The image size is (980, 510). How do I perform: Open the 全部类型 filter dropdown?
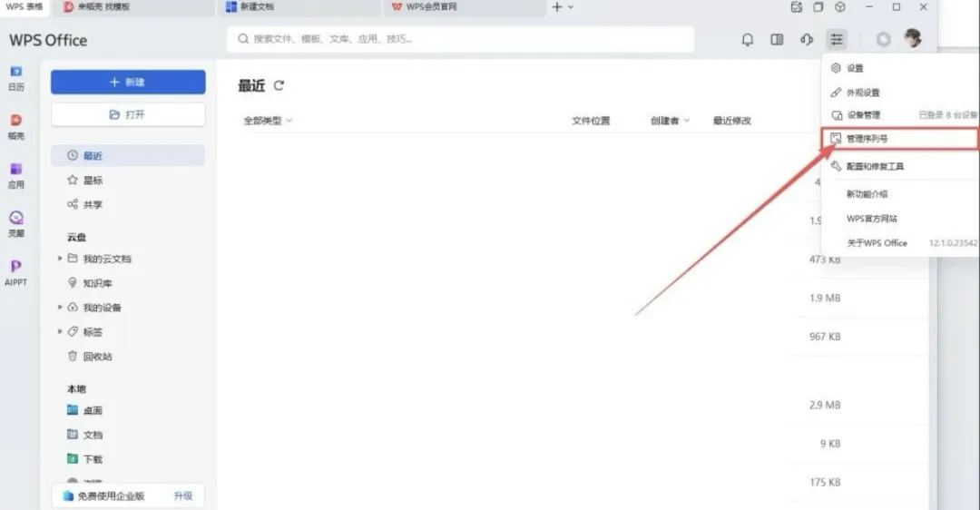pos(268,121)
